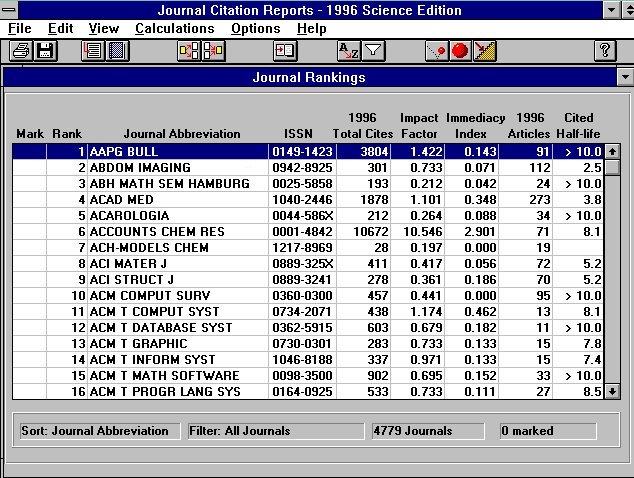The image size is (634, 478).
Task: Open the Edit menu
Action: [x=60, y=29]
